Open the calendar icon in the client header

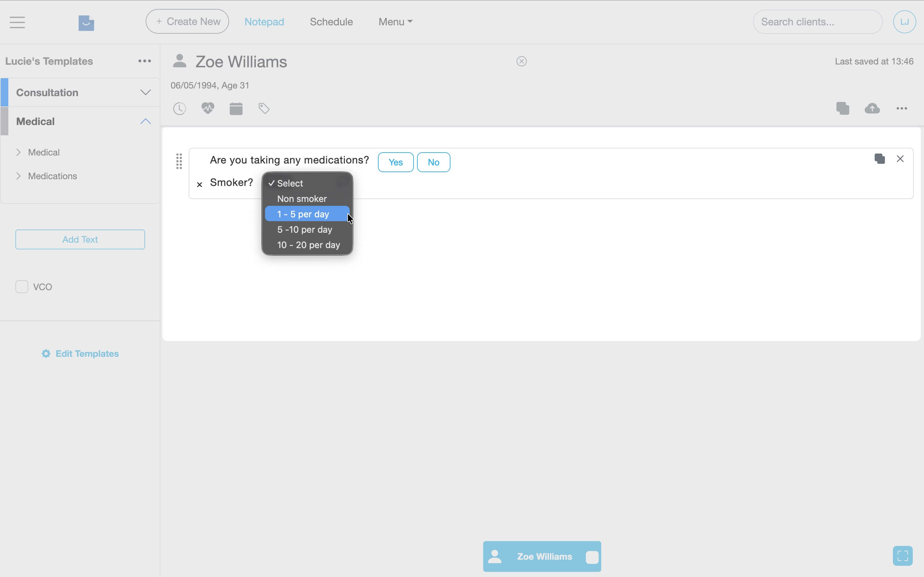click(x=236, y=108)
